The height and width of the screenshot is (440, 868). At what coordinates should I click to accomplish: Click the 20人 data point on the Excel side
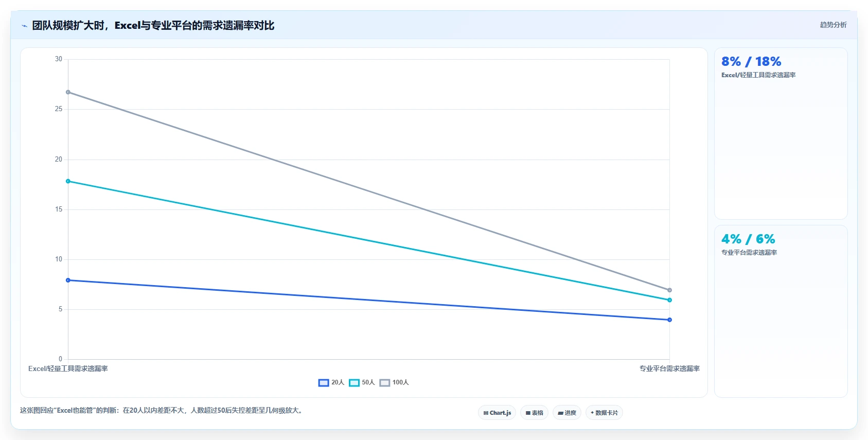point(68,280)
